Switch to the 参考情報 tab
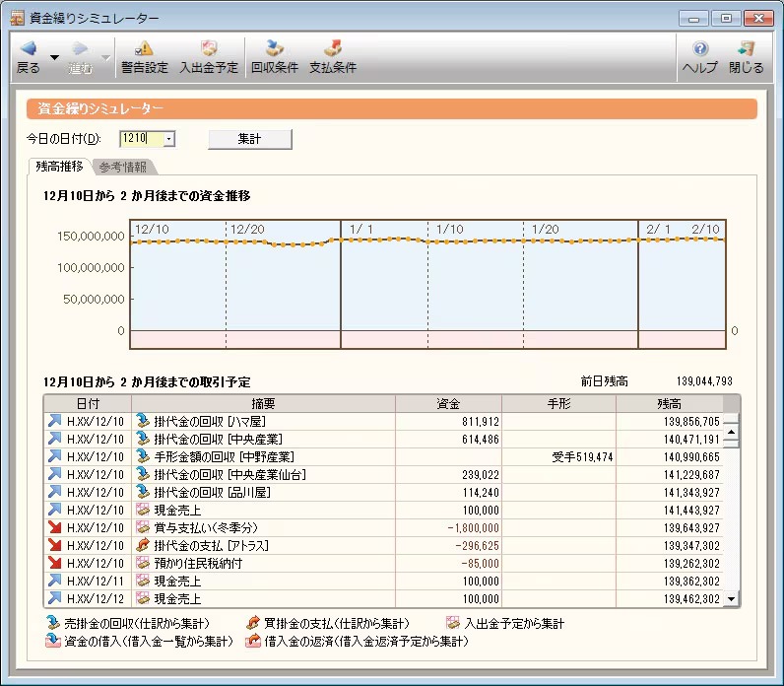 coord(123,168)
